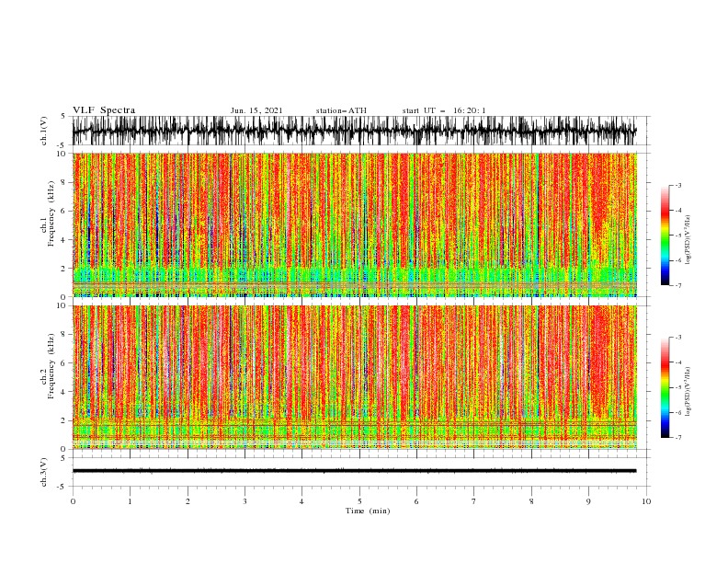This screenshot has height=563, width=728.
Task: Click the "station=ATH" label
Action: pos(341,110)
